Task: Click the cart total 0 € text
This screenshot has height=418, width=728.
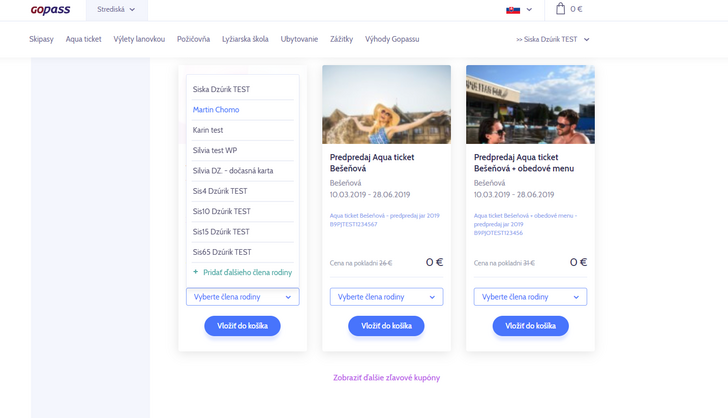Action: coord(576,9)
